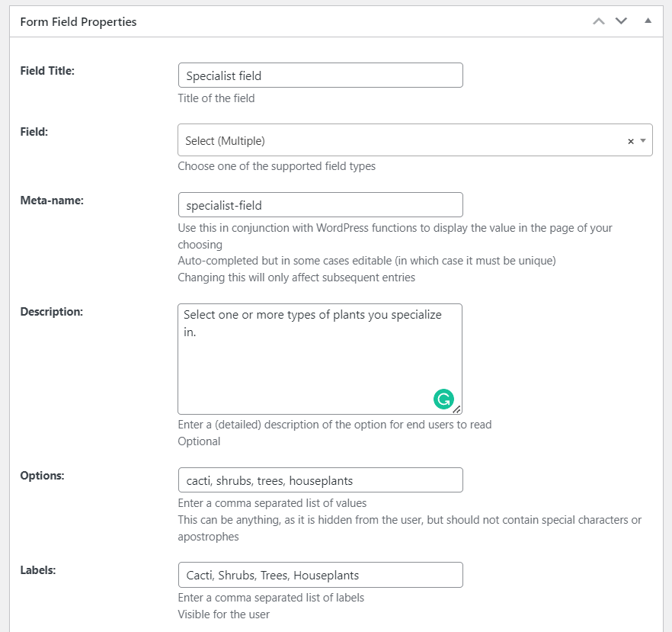Screen dimensions: 672x632
Task: Move the Form Field Properties panel down
Action: 621,21
